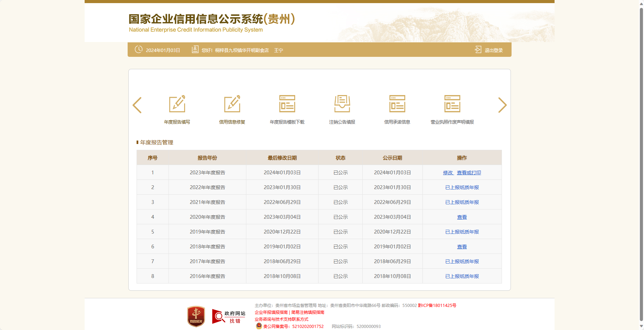
Task: Click the user name 王宁
Action: click(279, 50)
